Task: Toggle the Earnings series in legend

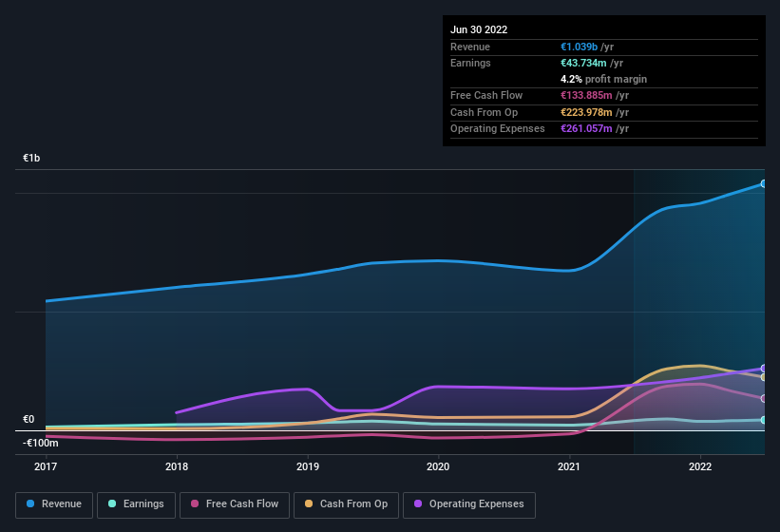Action: [x=137, y=504]
